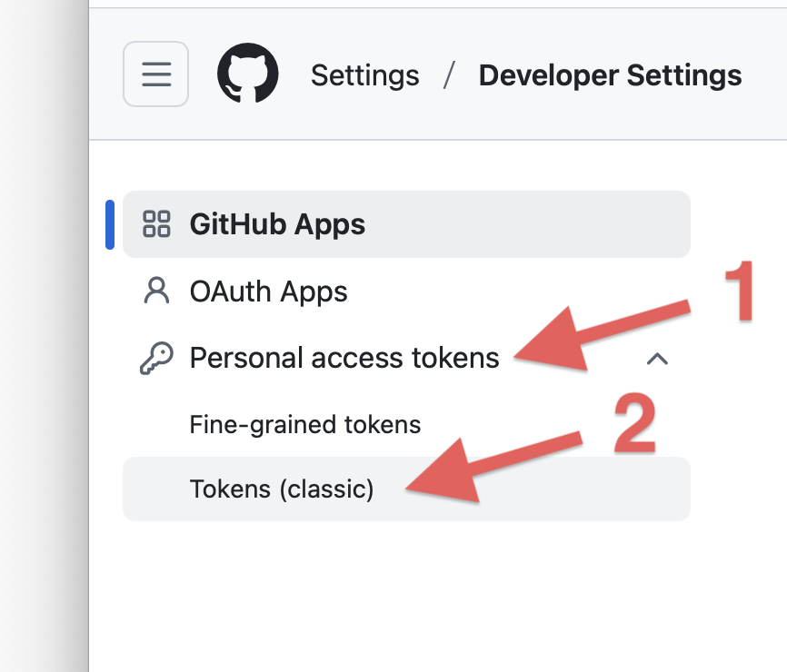Screen dimensions: 787x672
Task: Open the Settings breadcrumb link
Action: (x=364, y=75)
